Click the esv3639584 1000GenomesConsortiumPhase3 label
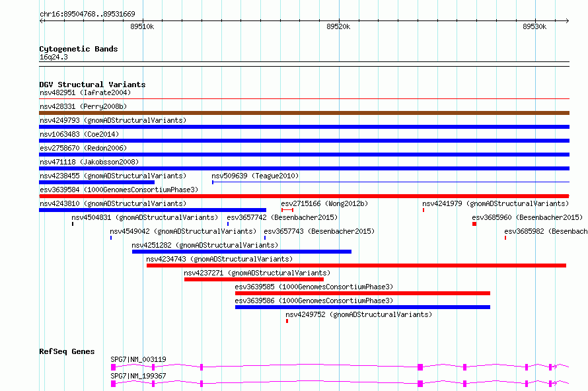 click(119, 190)
